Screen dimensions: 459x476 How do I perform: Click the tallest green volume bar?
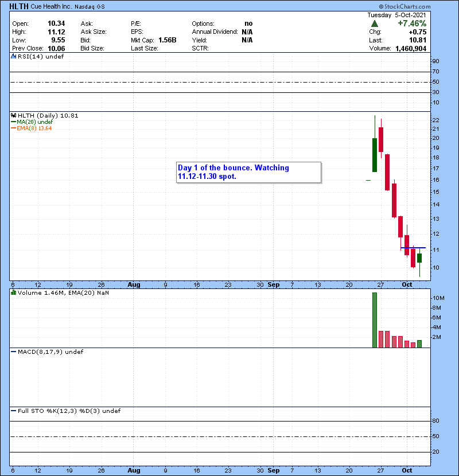tap(375, 320)
